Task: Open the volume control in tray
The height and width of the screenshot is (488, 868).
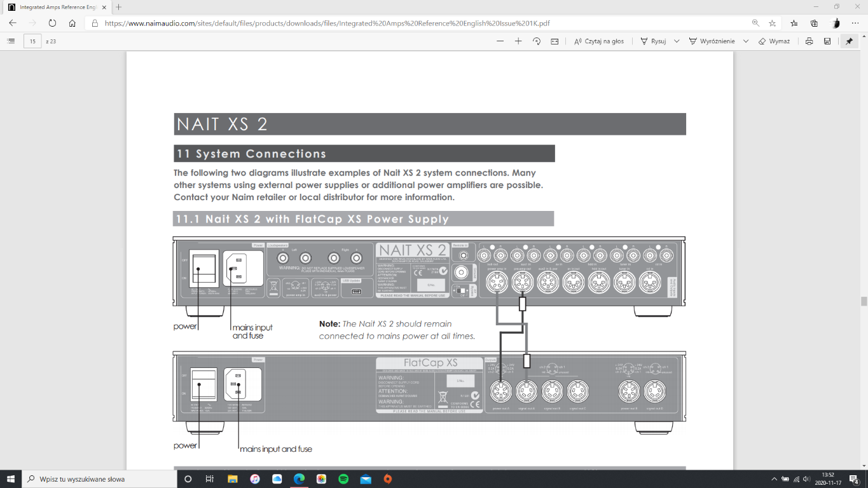Action: (806, 478)
